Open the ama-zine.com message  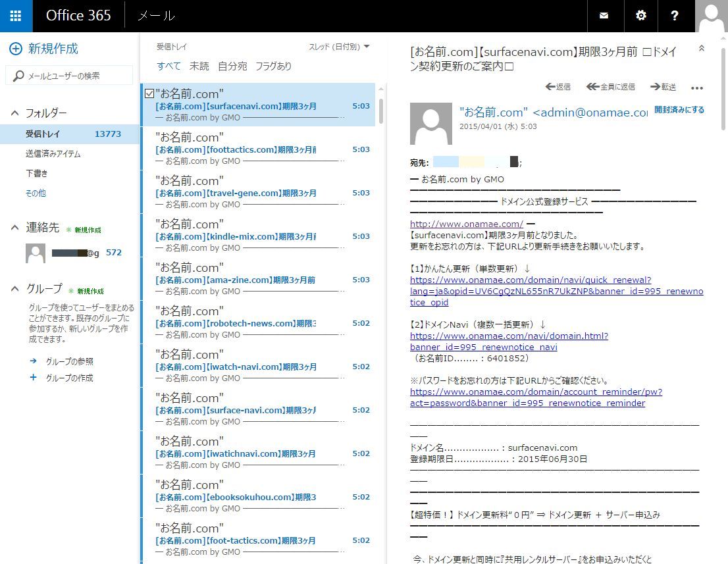tap(258, 278)
